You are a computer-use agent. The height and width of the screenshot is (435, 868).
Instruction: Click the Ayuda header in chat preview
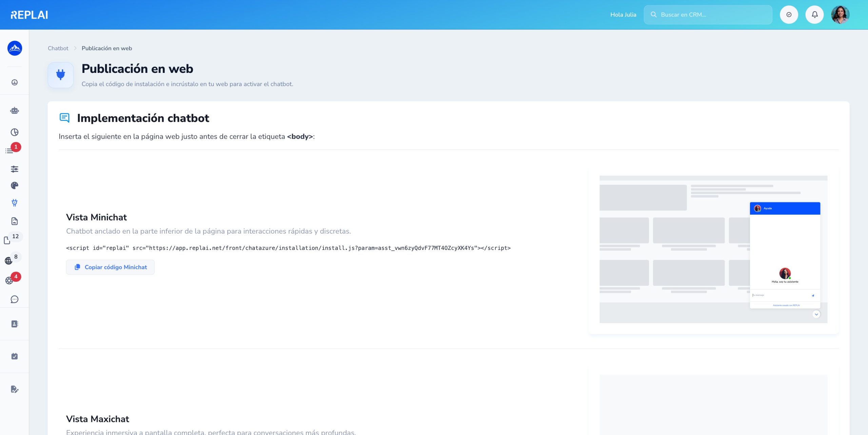pos(785,208)
